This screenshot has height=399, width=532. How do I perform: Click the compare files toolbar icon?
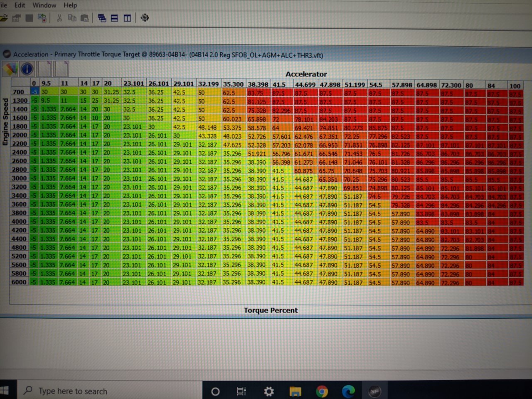(42, 18)
